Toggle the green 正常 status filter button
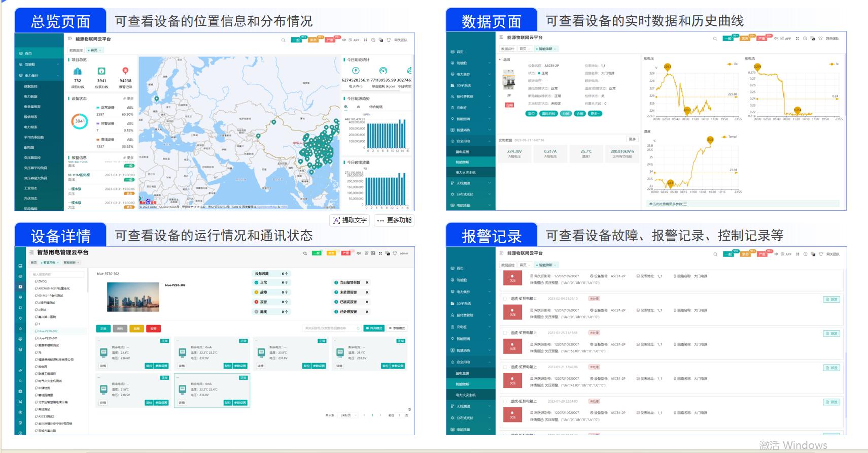This screenshot has height=453, width=868. 103,329
